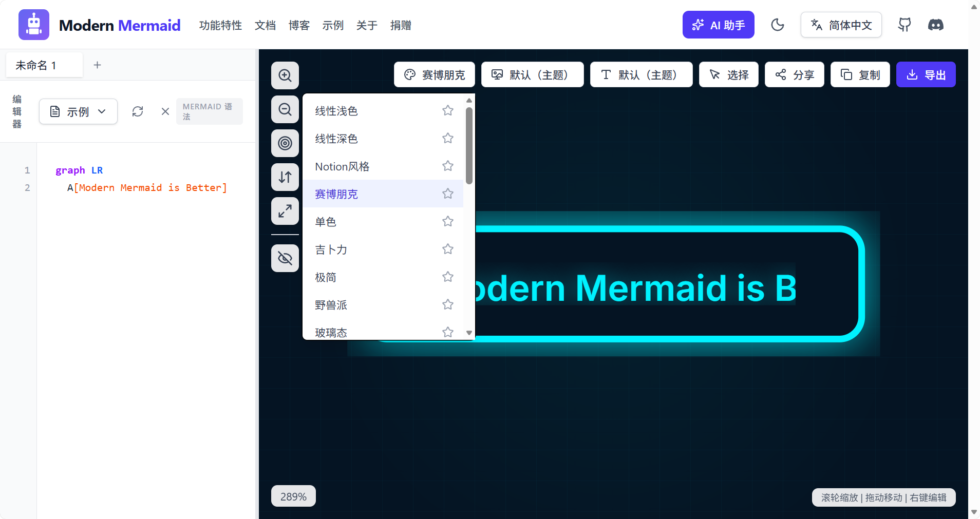
Task: Click the theme list scroll up arrow
Action: coord(469,101)
